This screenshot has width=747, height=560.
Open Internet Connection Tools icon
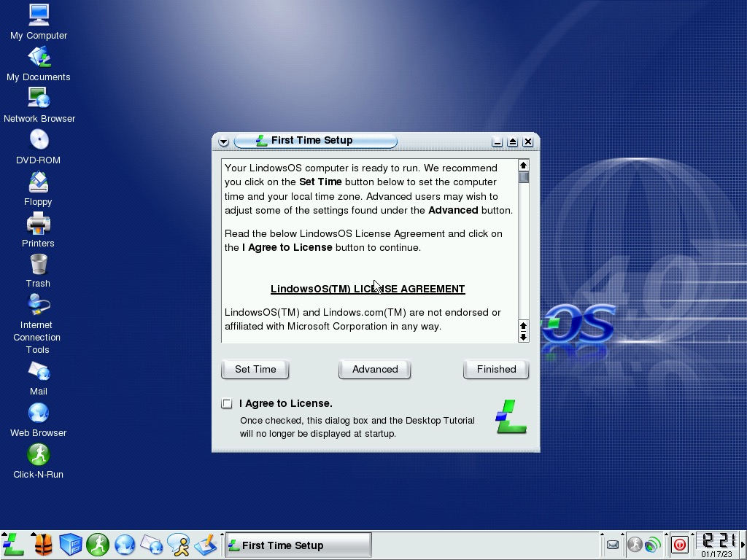38,305
